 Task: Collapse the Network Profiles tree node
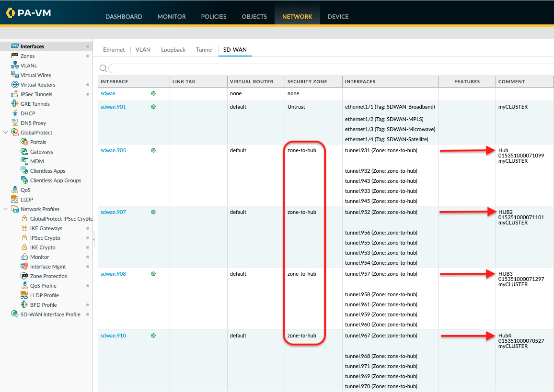tap(6, 209)
